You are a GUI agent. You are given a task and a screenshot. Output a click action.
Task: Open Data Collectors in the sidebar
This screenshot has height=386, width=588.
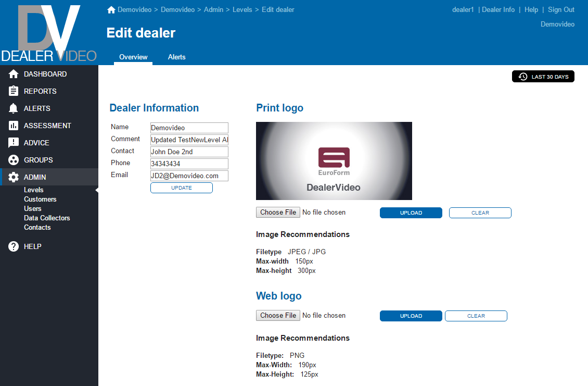coord(47,218)
